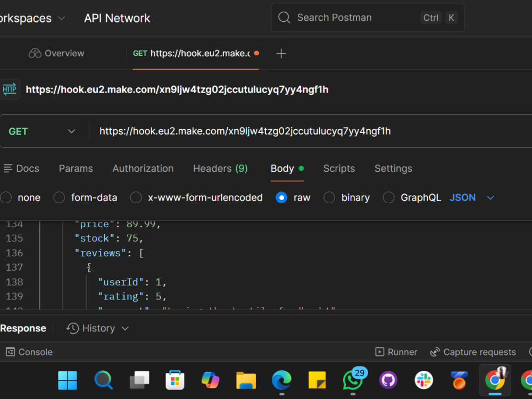Open Windows Search from taskbar

pyautogui.click(x=103, y=380)
